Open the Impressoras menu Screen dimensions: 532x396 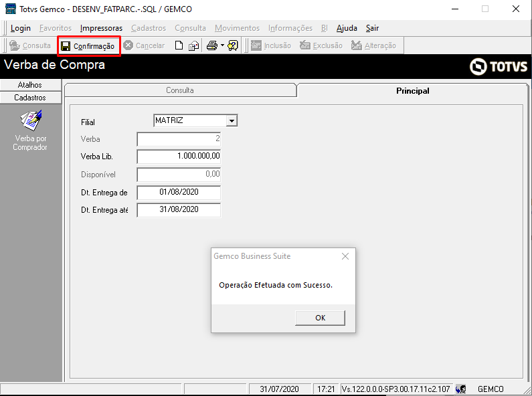(x=101, y=28)
